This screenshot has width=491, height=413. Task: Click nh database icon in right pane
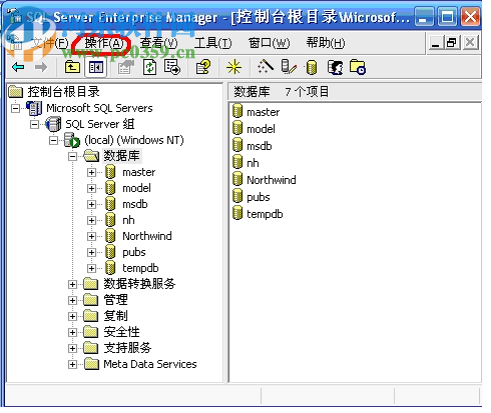point(237,162)
